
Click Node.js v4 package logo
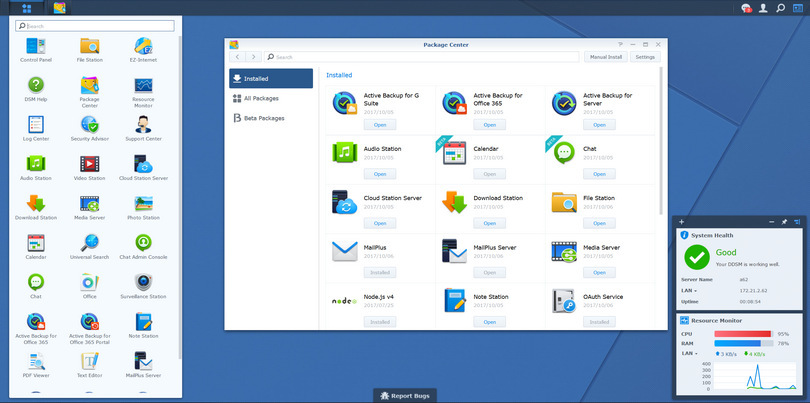[x=345, y=301]
